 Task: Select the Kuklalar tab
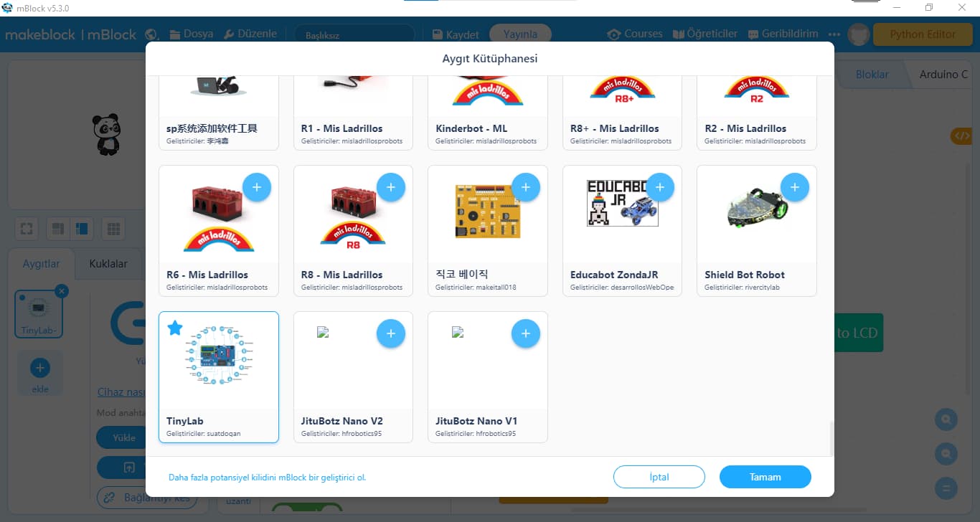[108, 264]
